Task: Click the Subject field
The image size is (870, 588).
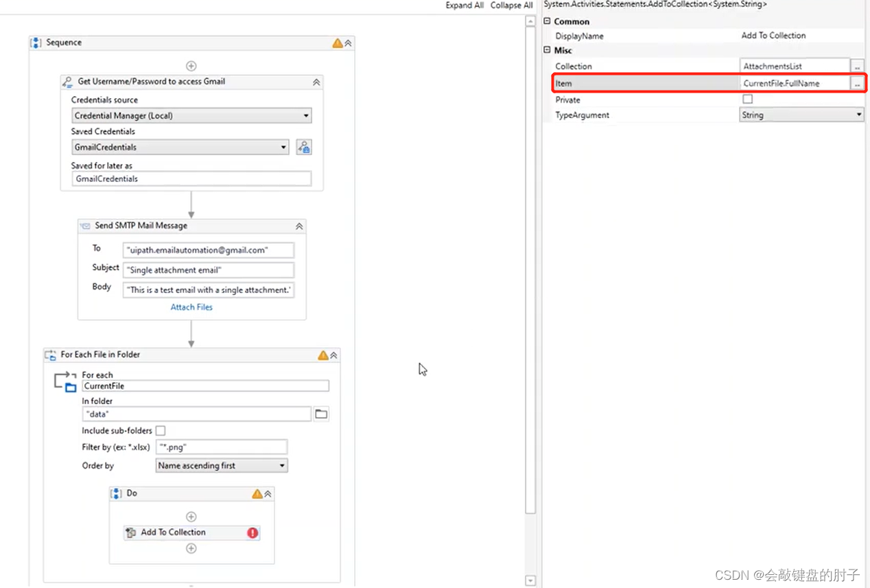Action: pos(209,270)
